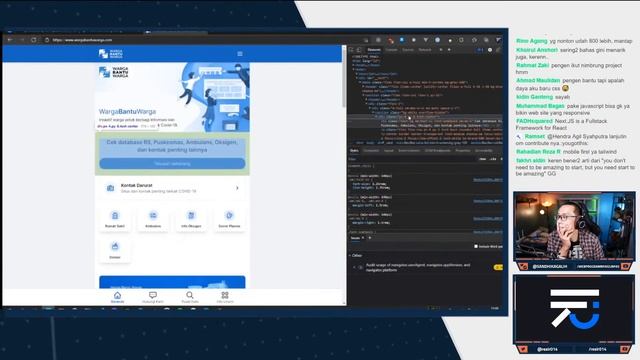Open the Event Listeners sub-tab
Image resolution: width=640 pixels, height=360 pixels.
pyautogui.click(x=409, y=151)
